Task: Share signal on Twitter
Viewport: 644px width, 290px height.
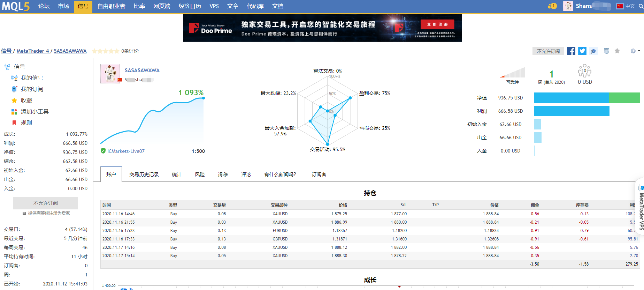Action: pos(582,51)
